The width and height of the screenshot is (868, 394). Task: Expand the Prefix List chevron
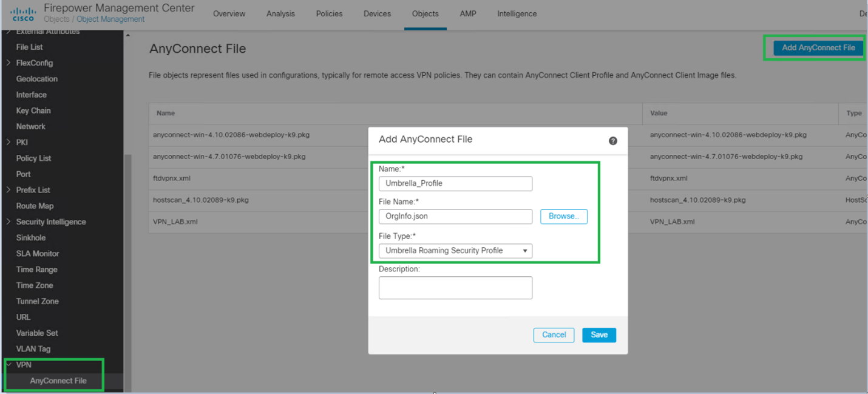[8, 190]
